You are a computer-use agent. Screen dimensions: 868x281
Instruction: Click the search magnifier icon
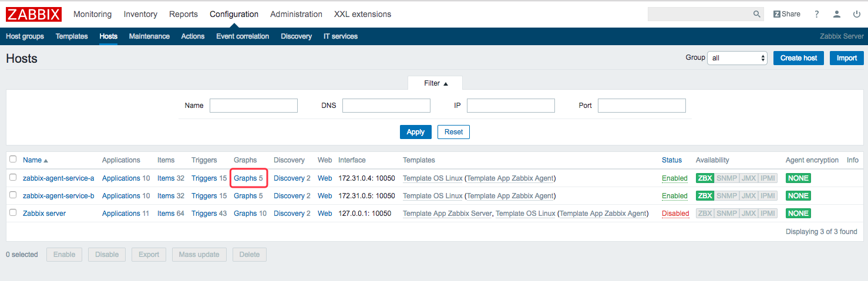click(756, 14)
